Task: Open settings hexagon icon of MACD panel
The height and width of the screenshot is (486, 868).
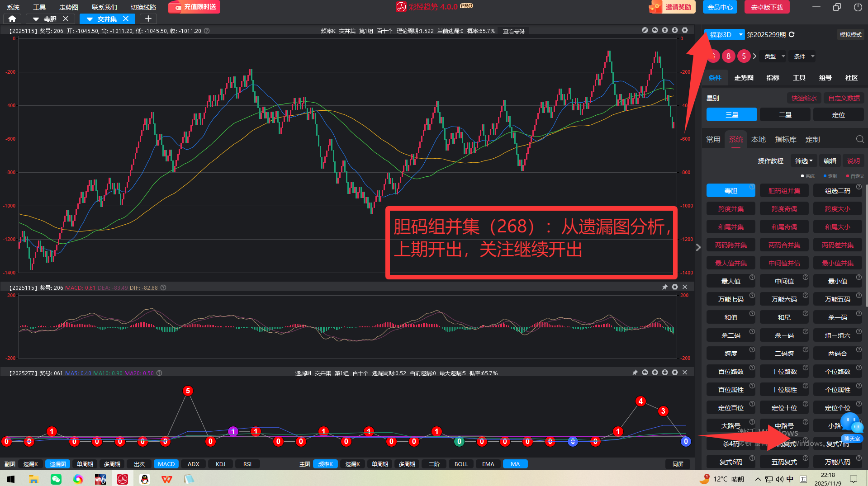Action: click(x=674, y=287)
